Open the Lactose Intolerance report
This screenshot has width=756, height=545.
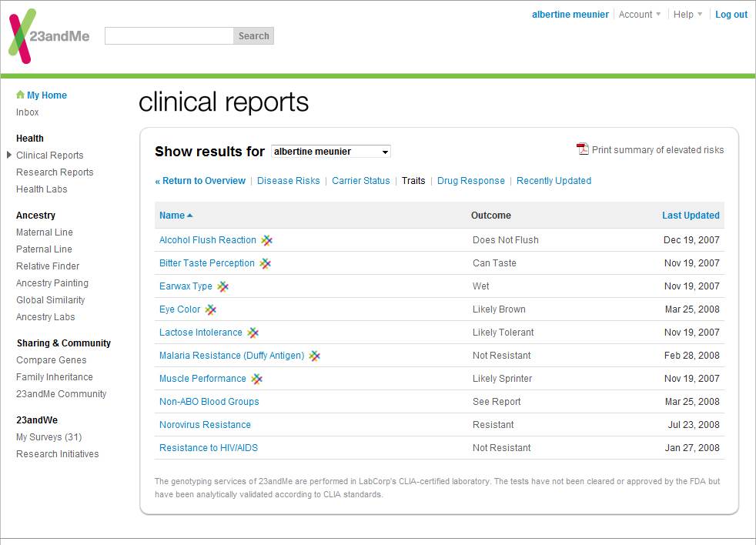pos(201,333)
